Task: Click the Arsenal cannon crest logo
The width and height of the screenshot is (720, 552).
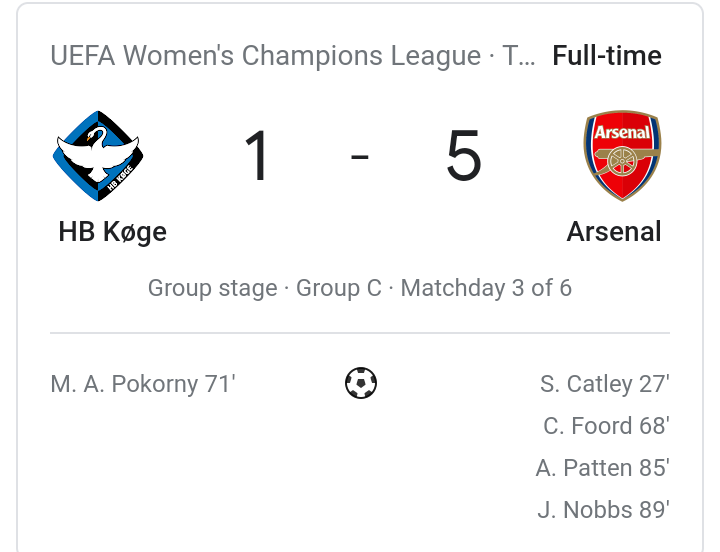Action: click(622, 156)
